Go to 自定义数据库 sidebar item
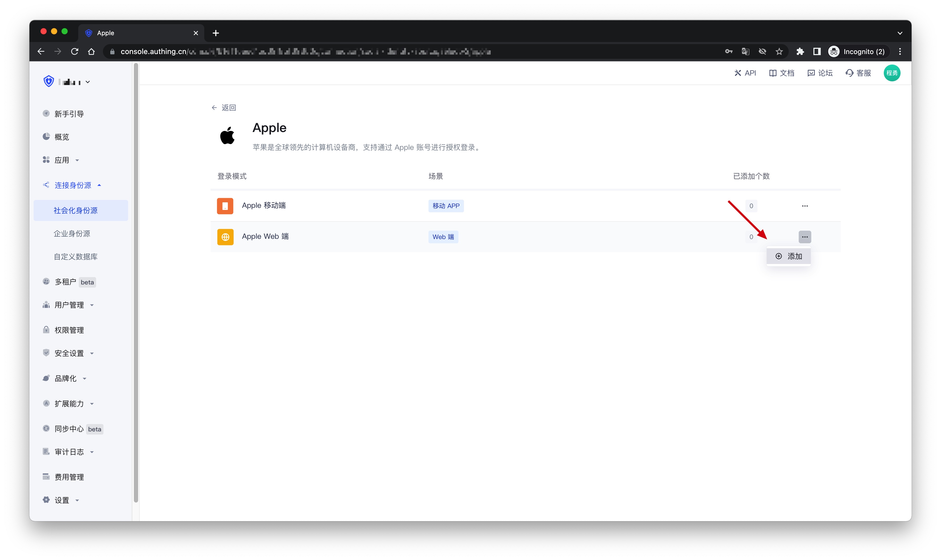The width and height of the screenshot is (941, 560). click(x=76, y=257)
